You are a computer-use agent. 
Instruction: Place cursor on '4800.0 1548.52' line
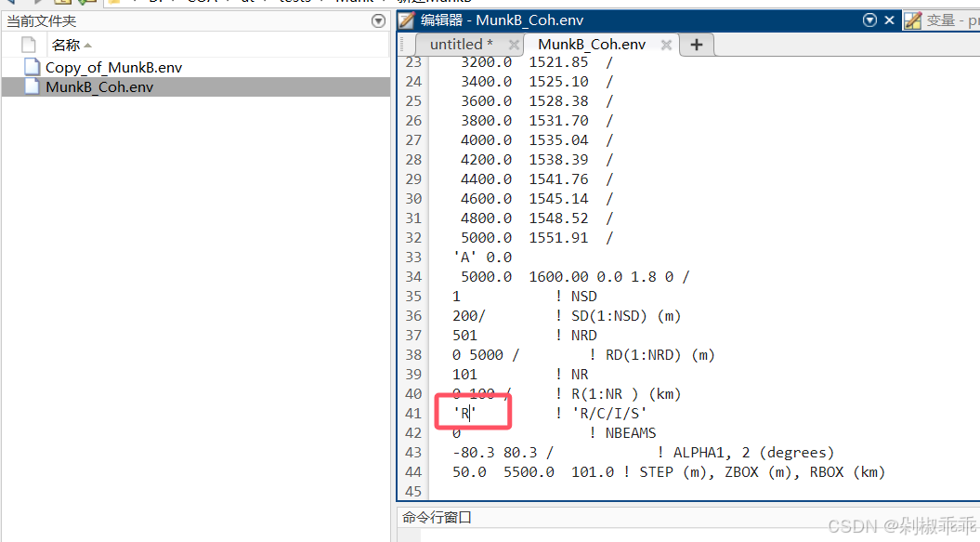coord(537,218)
